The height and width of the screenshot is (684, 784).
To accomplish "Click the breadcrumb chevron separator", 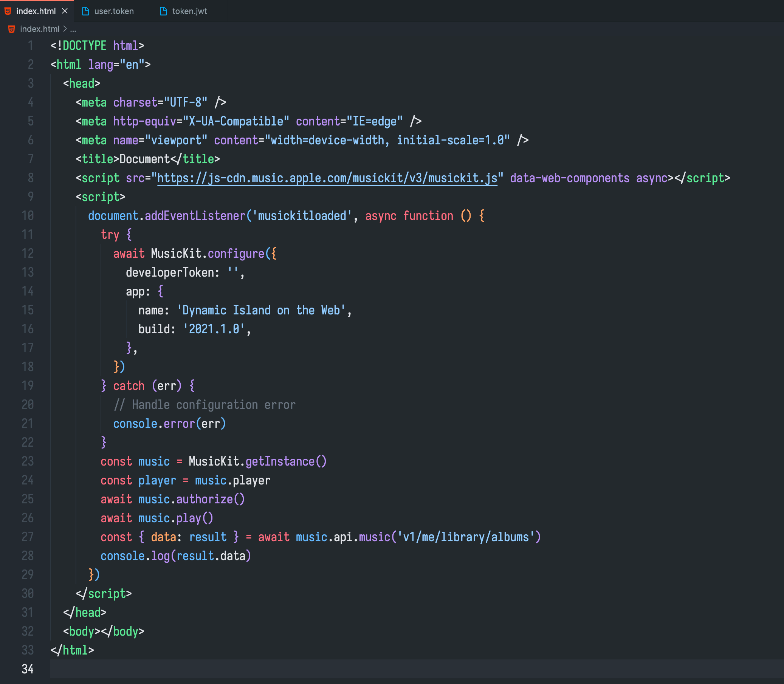I will (x=65, y=29).
